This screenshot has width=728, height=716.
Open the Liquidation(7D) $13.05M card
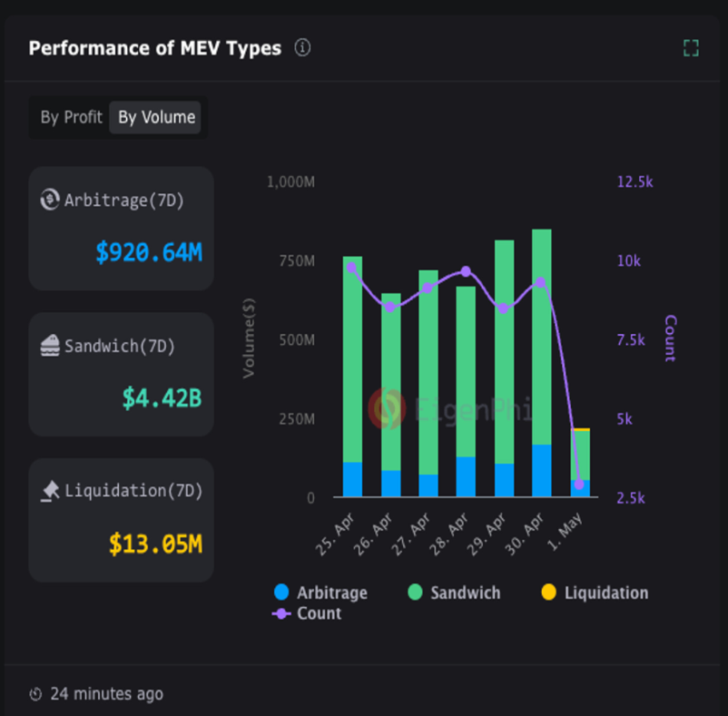(x=121, y=519)
